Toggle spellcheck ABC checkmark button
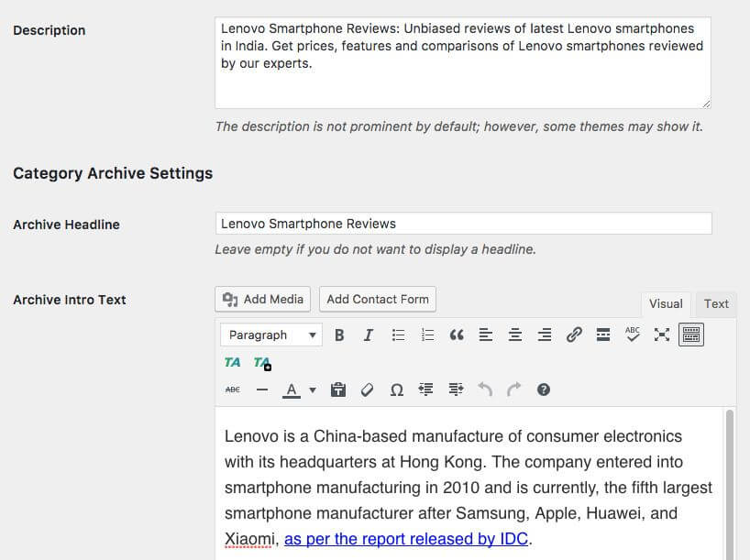 pyautogui.click(x=633, y=335)
